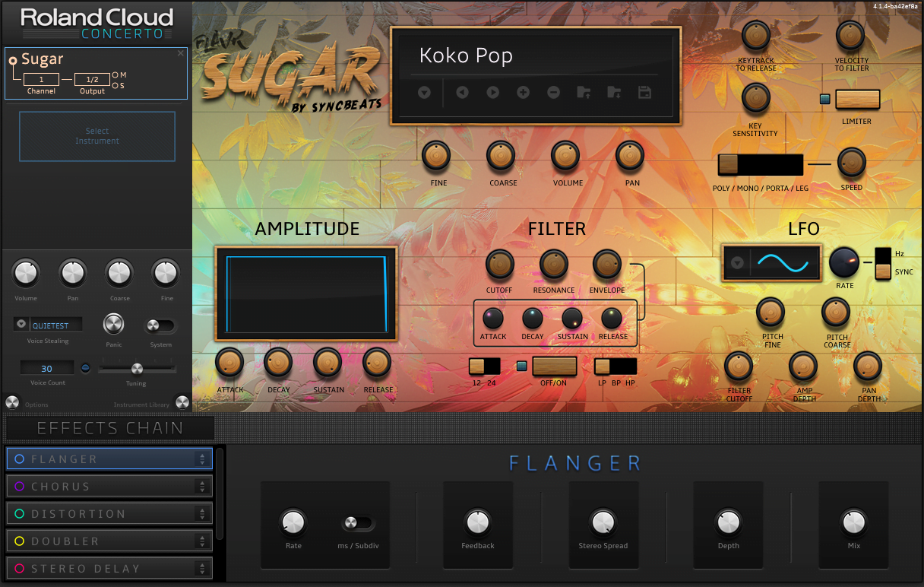Click the LFO Rate knob
Screen dimensions: 924x587
point(843,262)
